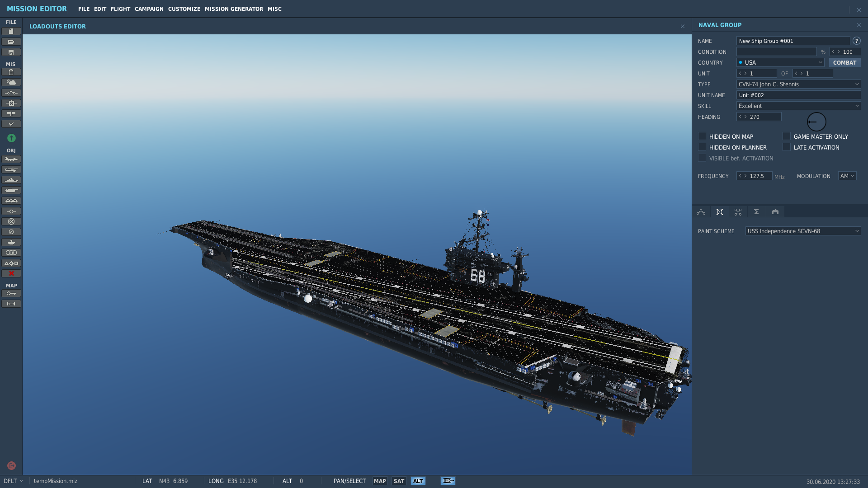The image size is (868, 488).
Task: Click the COMBAT button
Action: pos(844,62)
